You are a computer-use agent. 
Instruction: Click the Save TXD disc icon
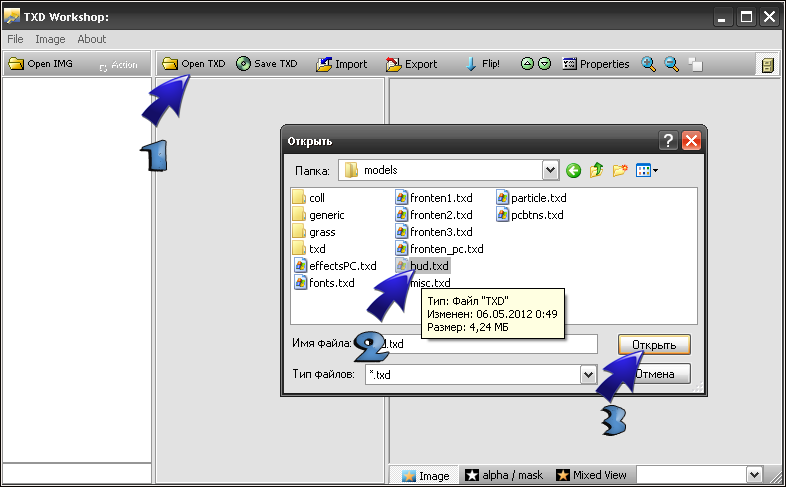click(x=243, y=64)
